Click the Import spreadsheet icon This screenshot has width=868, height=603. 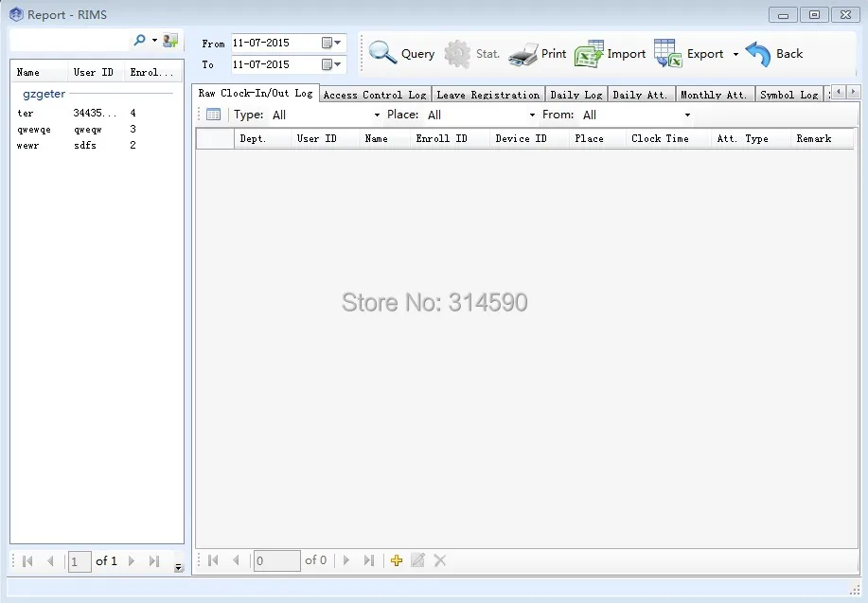pyautogui.click(x=589, y=55)
